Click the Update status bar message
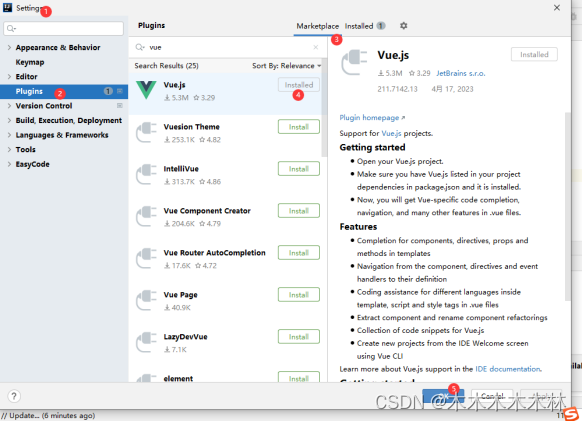The image size is (582, 421). [48, 415]
